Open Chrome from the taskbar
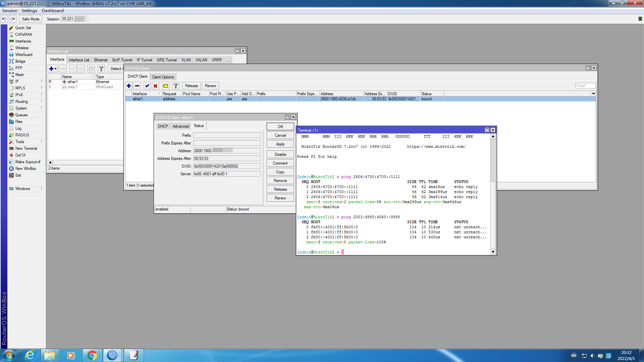This screenshot has height=362, width=644. (x=92, y=355)
